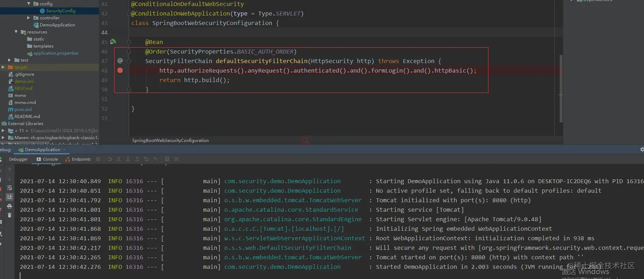Open demo.iml file
This screenshot has width=644, height=279.
pos(20,81)
